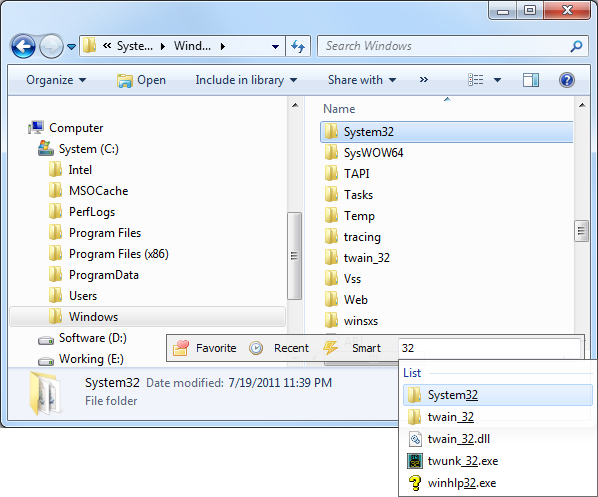Click the Change your view icon
Screen dimensions: 598x497
point(476,80)
